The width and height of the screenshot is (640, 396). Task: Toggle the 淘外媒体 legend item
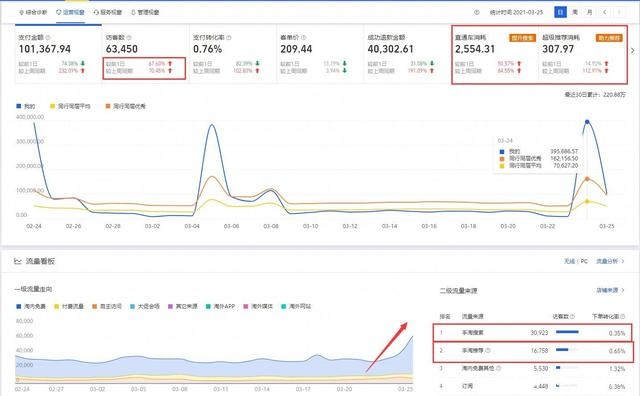[258, 306]
